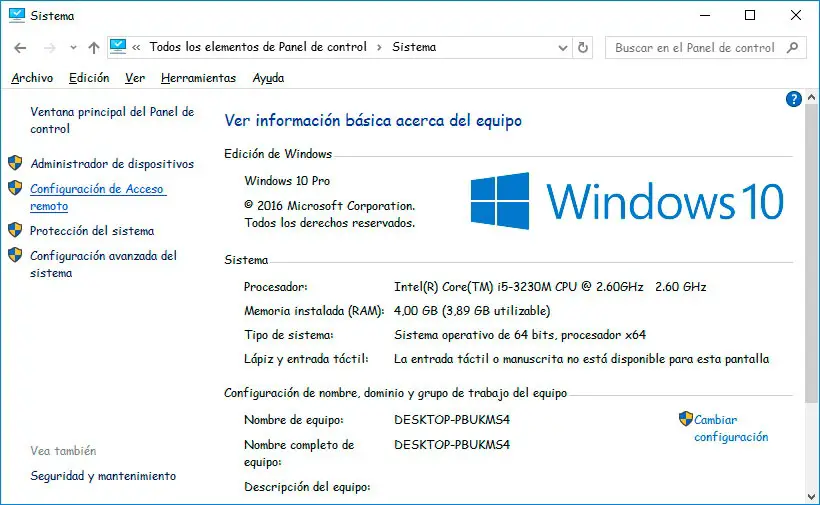
Task: Open Configuración avanzada del sistema link
Action: tap(103, 264)
